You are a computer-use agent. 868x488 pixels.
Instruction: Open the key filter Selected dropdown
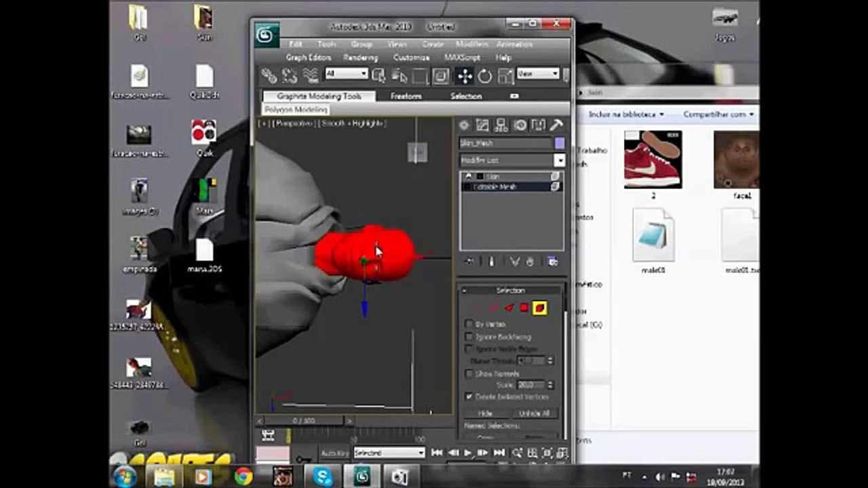[x=389, y=453]
